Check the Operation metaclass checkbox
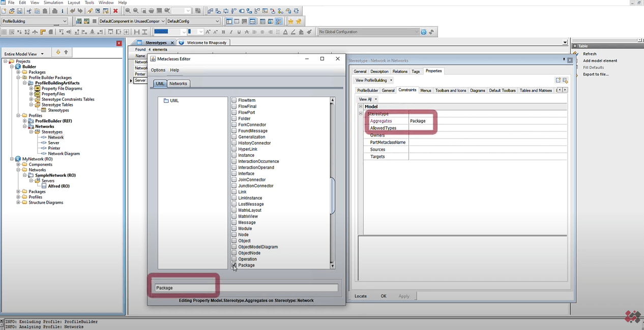Viewport: 644px width, 330px height. 234,259
